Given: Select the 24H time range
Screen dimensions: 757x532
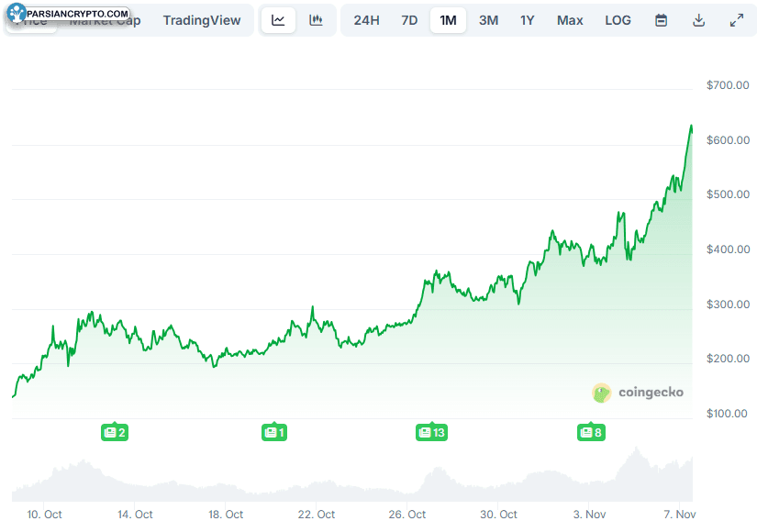Looking at the screenshot, I should click(x=366, y=20).
